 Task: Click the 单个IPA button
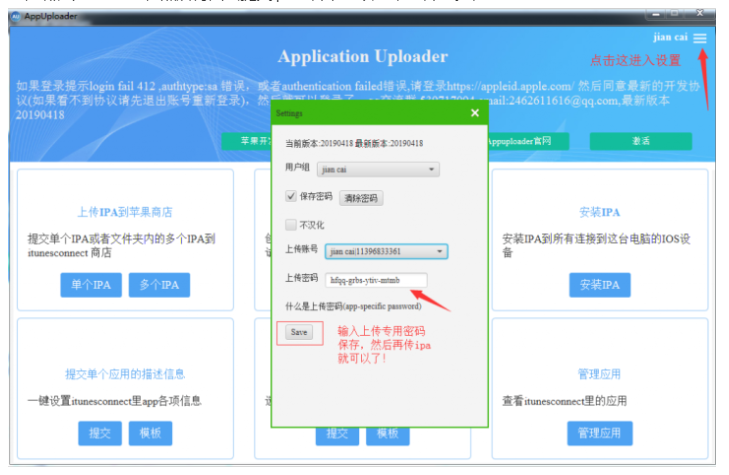click(91, 285)
